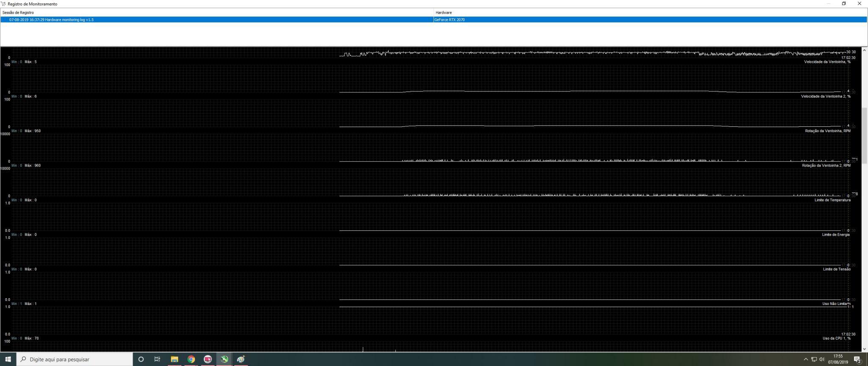
Task: Open Task View in the taskbar
Action: pos(157,359)
